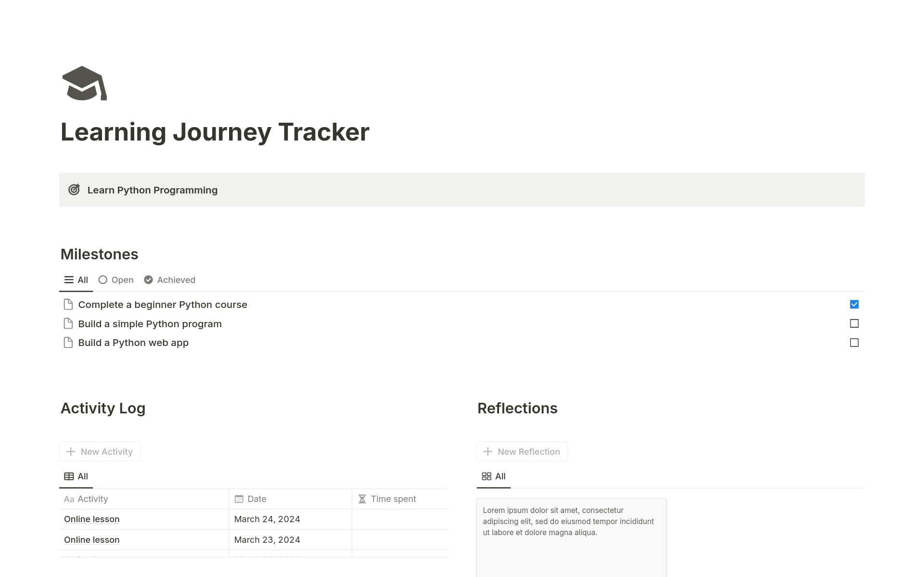Click the page icon beside Complete a beginner Python course
This screenshot has width=924, height=577.
pos(68,304)
